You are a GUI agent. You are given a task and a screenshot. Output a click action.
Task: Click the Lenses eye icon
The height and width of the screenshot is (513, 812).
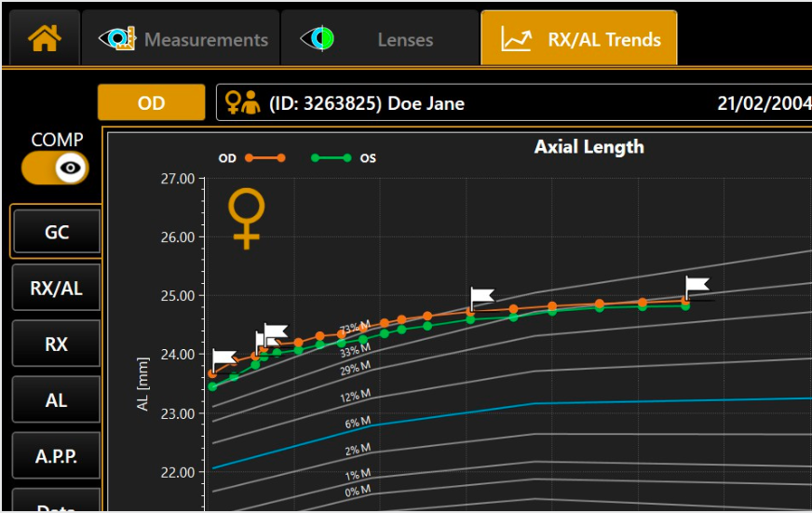pos(317,39)
